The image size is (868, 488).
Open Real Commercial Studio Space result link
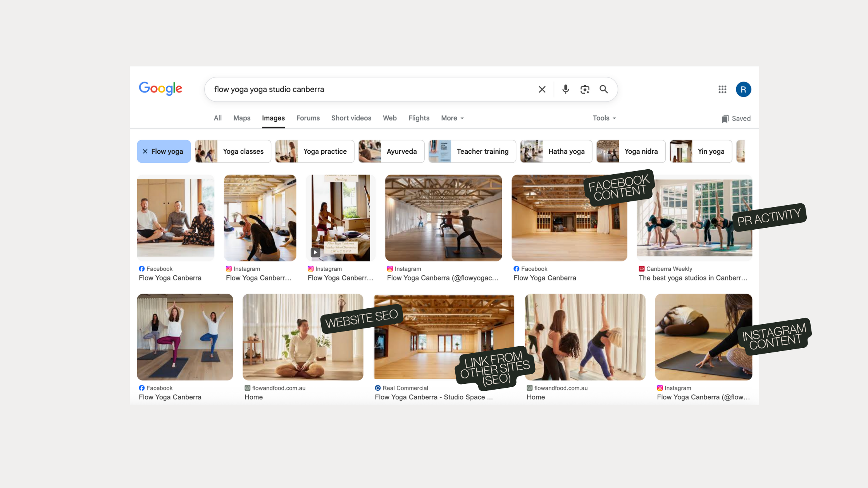[433, 397]
